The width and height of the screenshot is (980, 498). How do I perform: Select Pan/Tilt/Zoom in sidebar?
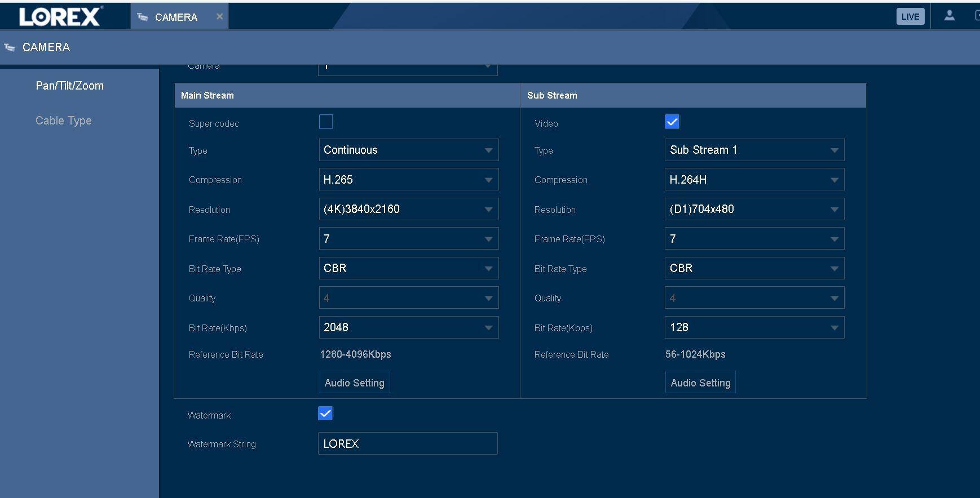[x=69, y=86]
